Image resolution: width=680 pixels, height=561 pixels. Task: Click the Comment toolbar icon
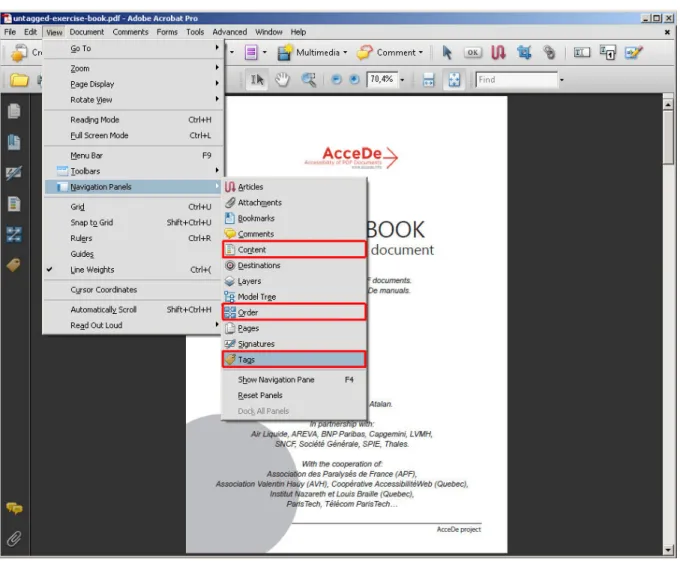click(364, 53)
